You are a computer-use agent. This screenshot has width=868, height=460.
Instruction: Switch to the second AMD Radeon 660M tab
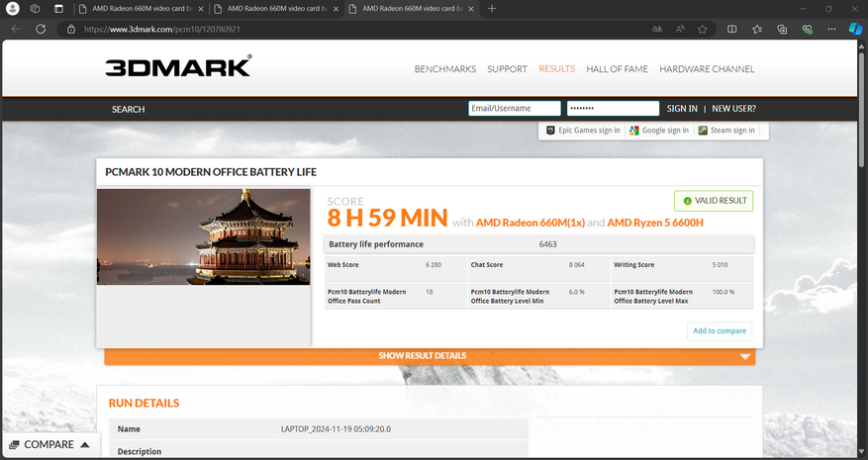tap(276, 9)
